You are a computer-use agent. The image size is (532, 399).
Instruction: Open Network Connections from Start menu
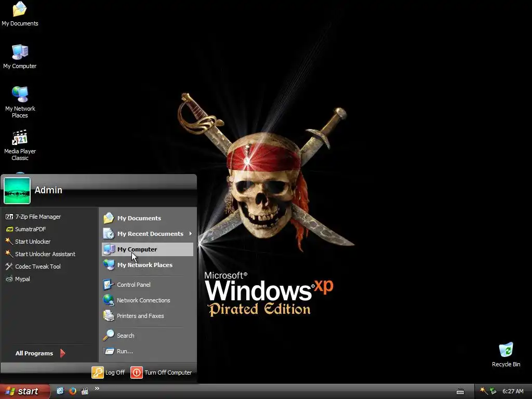(x=147, y=300)
